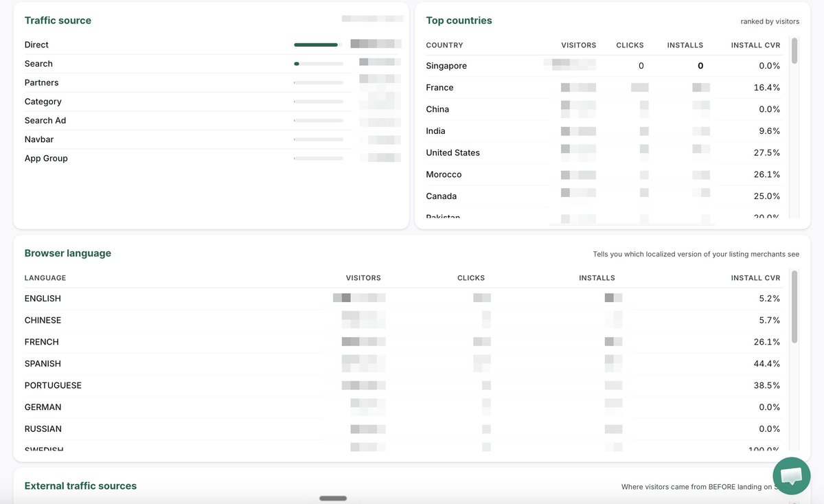Click the SPANISH language row

tap(402, 364)
